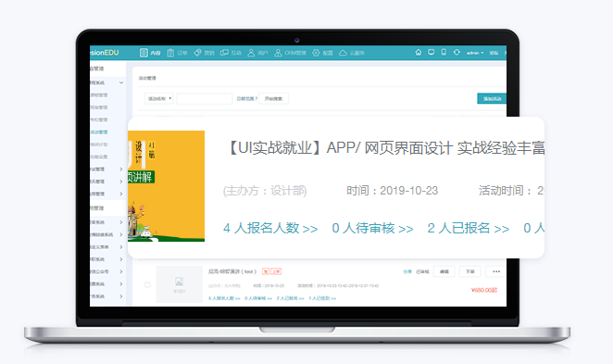Click the 开始搜索 search button

pyautogui.click(x=273, y=98)
